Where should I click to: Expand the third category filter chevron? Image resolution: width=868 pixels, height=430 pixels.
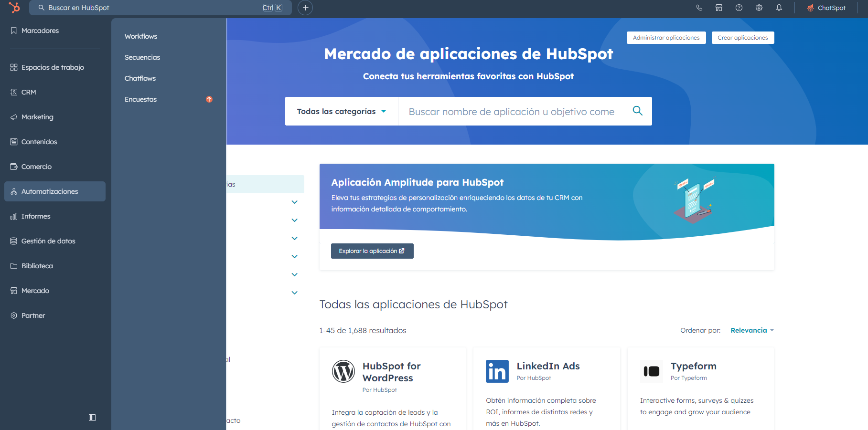point(295,238)
